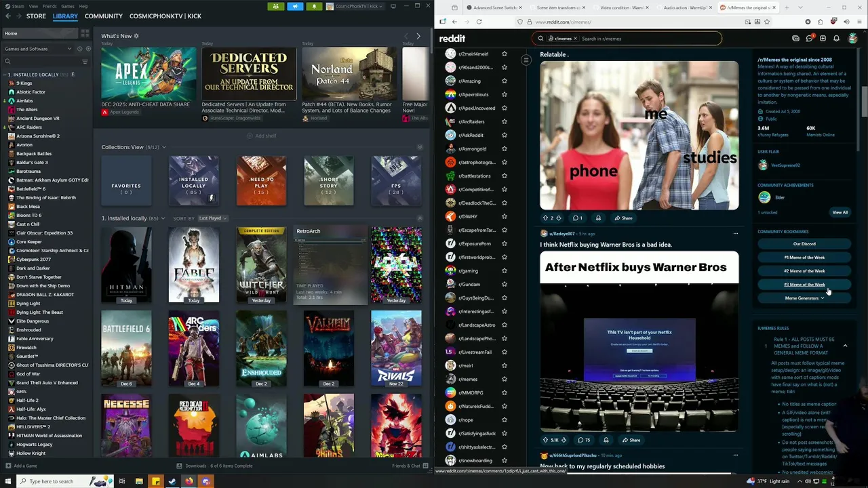This screenshot has height=488, width=868.
Task: Open Need To Play collection tile
Action: (x=261, y=181)
